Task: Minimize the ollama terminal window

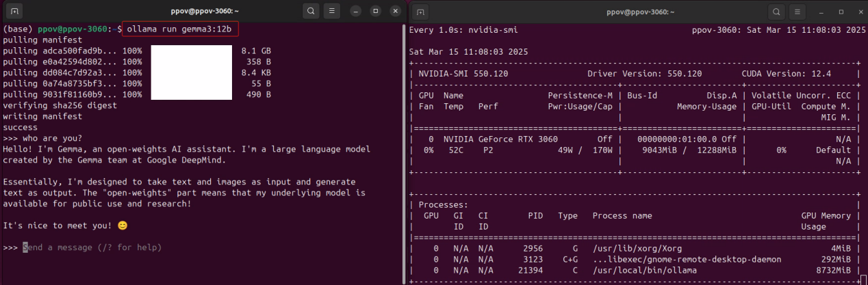Action: [355, 12]
